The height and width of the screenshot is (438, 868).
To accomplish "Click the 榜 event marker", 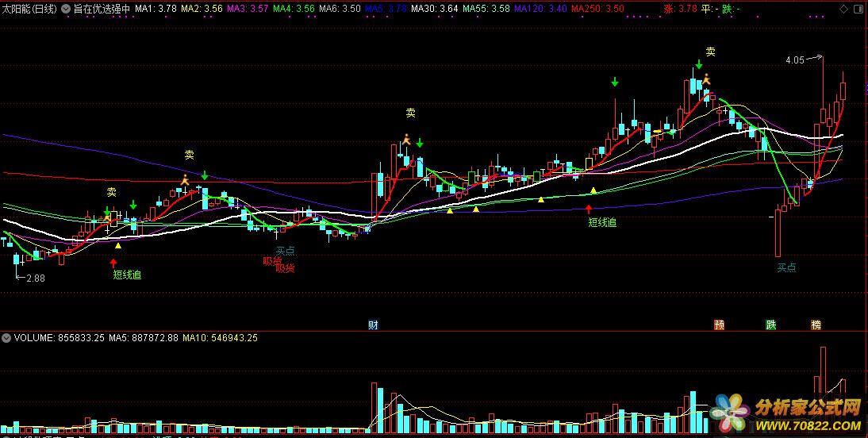I will (816, 325).
